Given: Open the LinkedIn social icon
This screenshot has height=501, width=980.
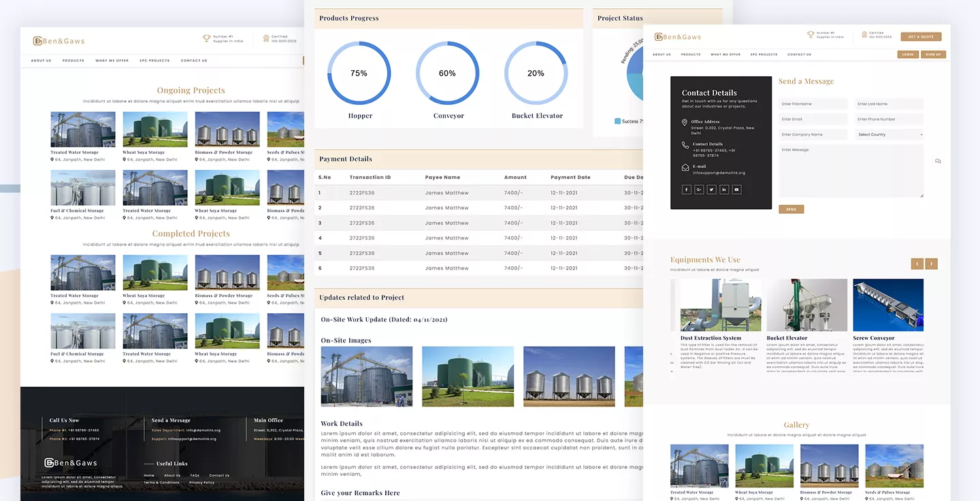Looking at the screenshot, I should tap(724, 189).
